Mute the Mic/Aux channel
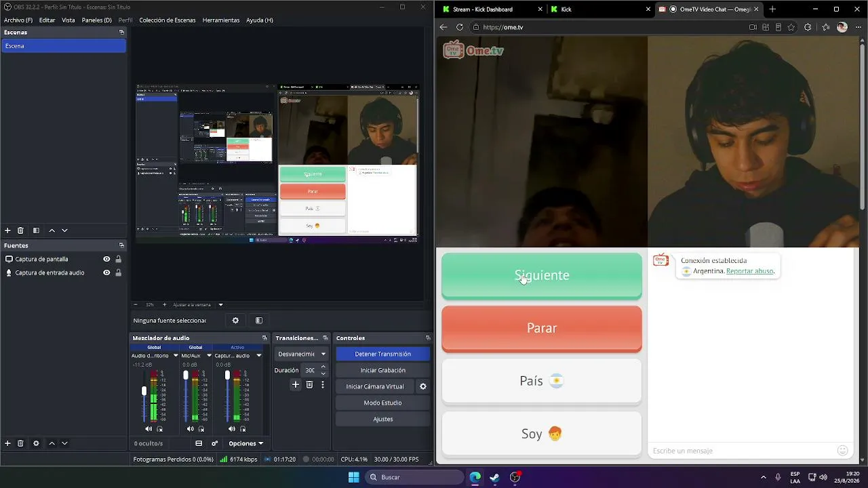The image size is (868, 488). tap(190, 429)
